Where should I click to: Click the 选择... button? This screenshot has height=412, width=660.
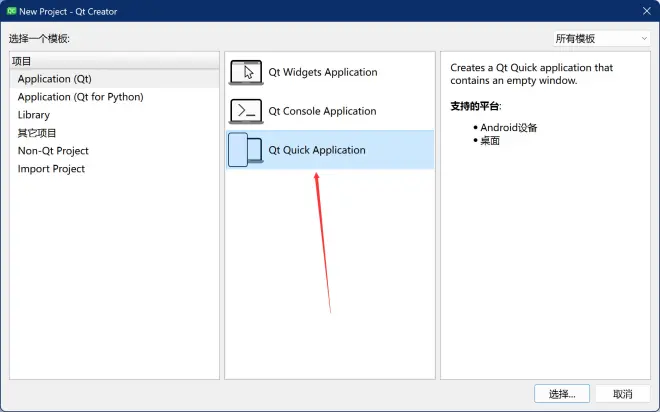[562, 394]
